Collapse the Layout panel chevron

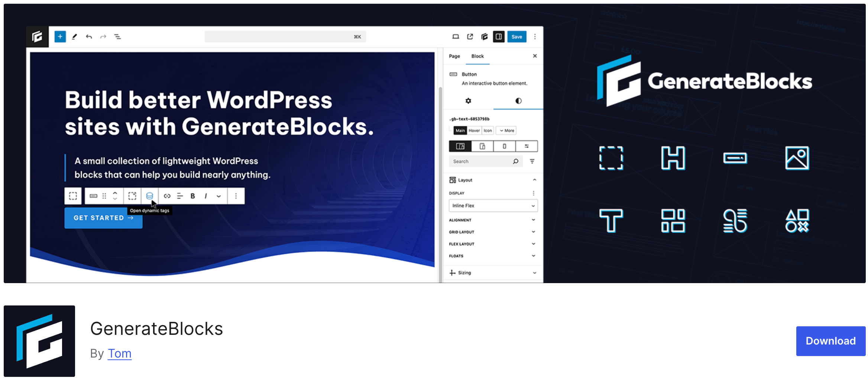[x=534, y=180]
